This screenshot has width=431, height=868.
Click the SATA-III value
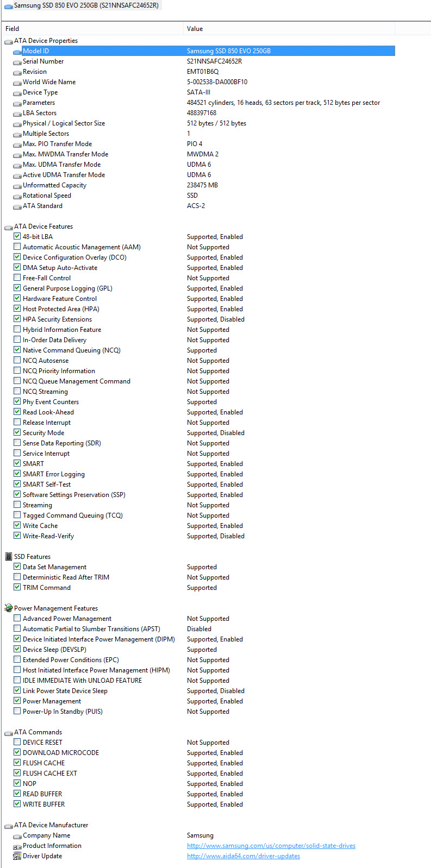click(x=198, y=92)
